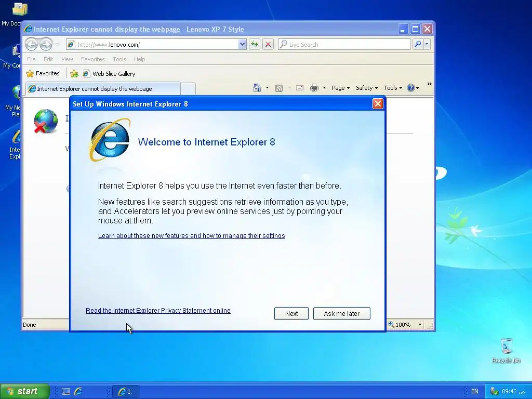532x399 pixels.
Task: Click the Internet Explorer taskbar window button
Action: [x=125, y=392]
